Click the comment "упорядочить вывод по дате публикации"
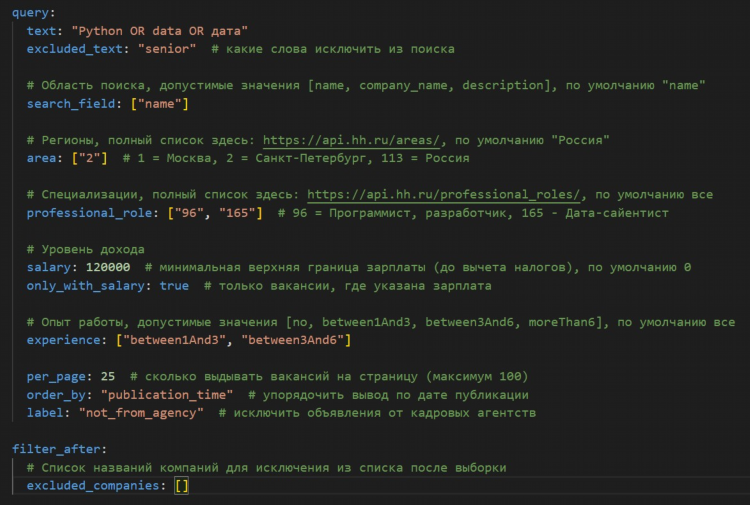Screen dimensions: 750x505 click(x=396, y=395)
